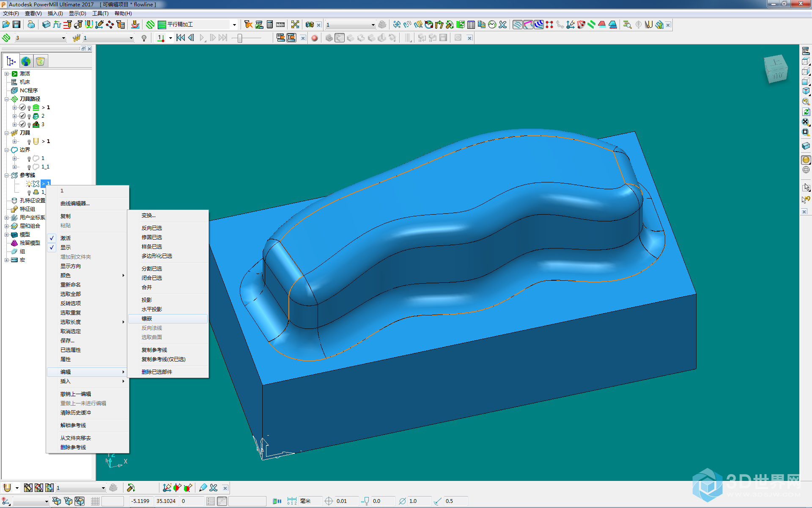Jump to the simulation start

(x=181, y=38)
